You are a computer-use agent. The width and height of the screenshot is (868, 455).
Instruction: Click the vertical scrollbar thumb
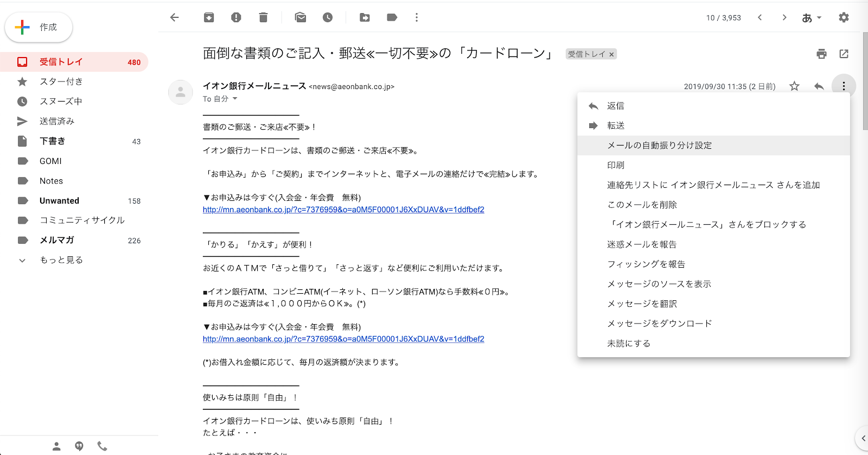coord(865,80)
